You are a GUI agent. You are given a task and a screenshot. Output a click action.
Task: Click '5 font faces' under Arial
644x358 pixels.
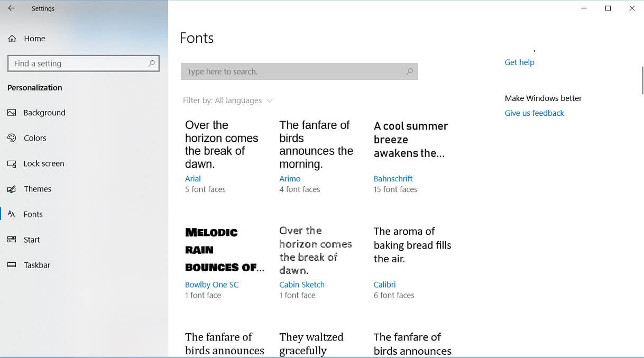coord(205,189)
